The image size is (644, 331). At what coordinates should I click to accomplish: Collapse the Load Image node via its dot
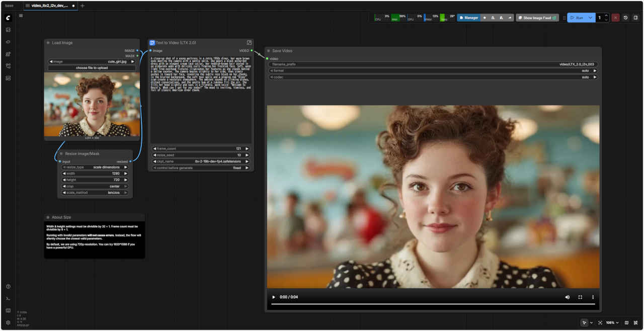pyautogui.click(x=48, y=43)
